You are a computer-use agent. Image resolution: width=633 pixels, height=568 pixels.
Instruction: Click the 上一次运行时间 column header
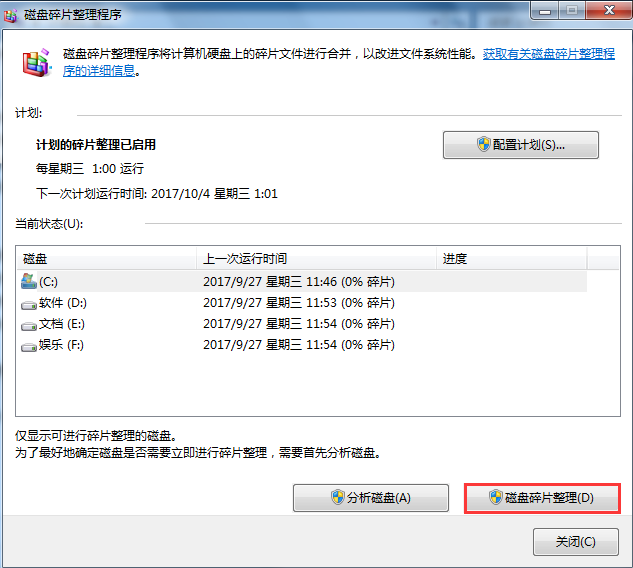click(x=315, y=259)
